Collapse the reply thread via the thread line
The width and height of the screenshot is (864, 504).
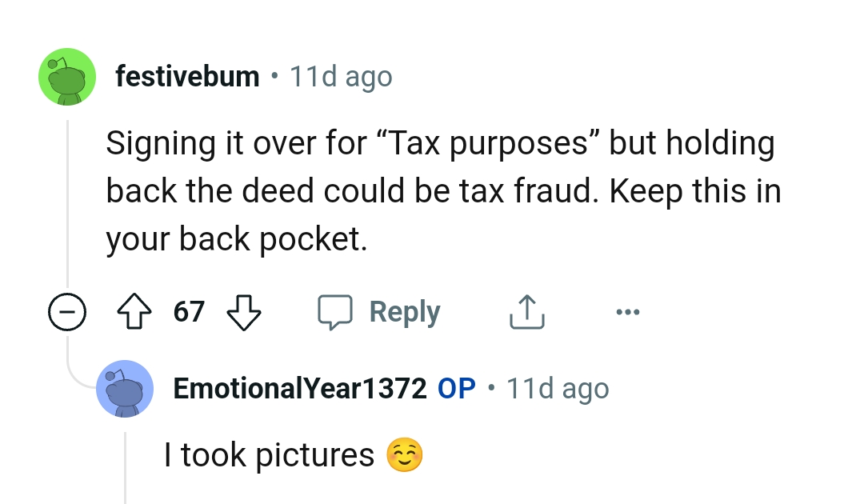[67, 200]
